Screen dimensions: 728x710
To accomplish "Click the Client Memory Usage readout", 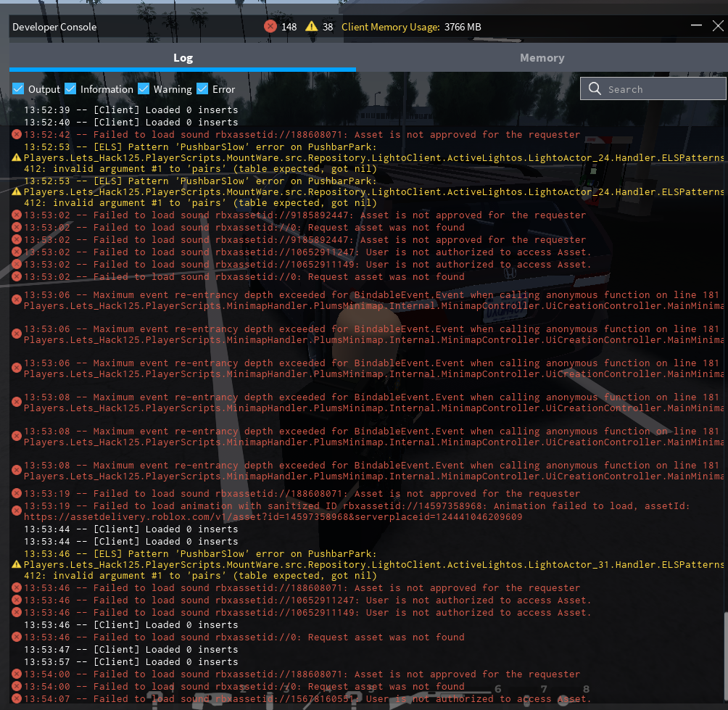I will click(x=411, y=27).
